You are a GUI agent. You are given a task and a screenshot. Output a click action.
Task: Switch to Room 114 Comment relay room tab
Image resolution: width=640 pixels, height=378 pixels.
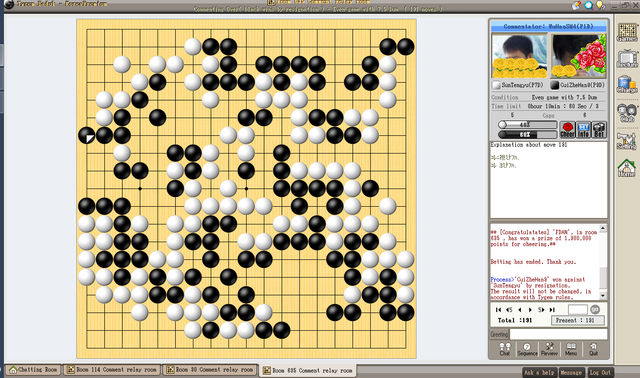click(112, 370)
